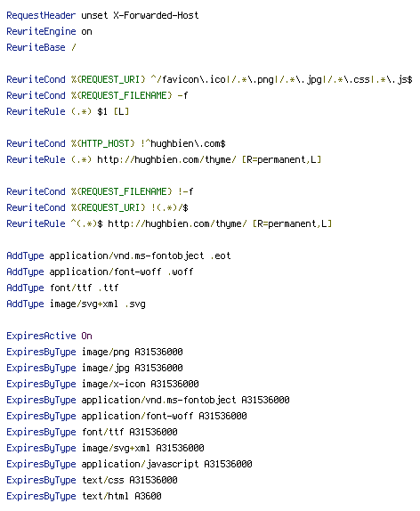Click the A3600 value on last line
Viewport: 420px width, 511px height.
pyautogui.click(x=148, y=496)
